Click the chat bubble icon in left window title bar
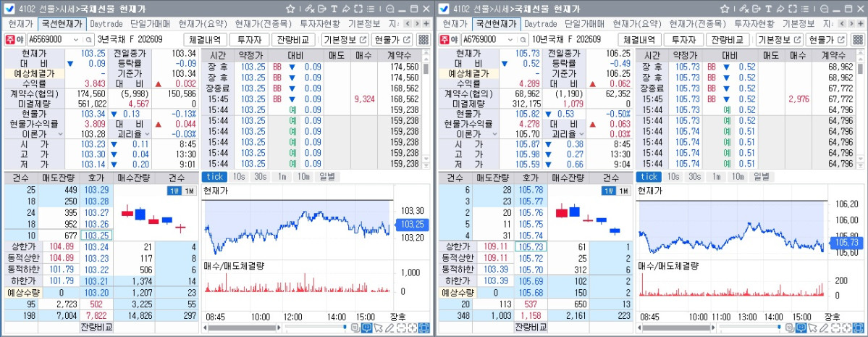The height and width of the screenshot is (337, 868). coord(390,9)
